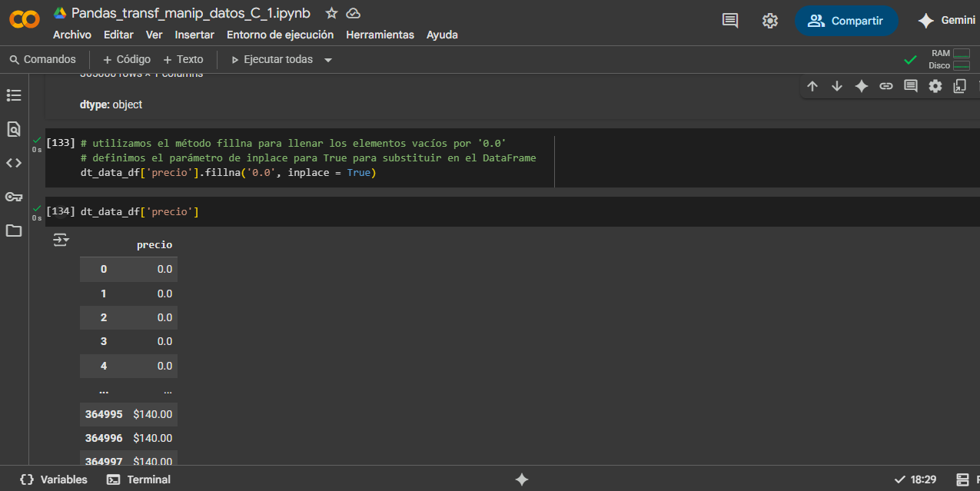Open the Ver menu

point(154,35)
